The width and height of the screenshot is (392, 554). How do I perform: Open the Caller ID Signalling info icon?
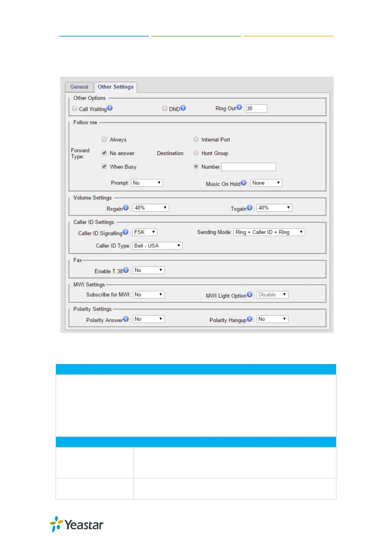coord(125,232)
